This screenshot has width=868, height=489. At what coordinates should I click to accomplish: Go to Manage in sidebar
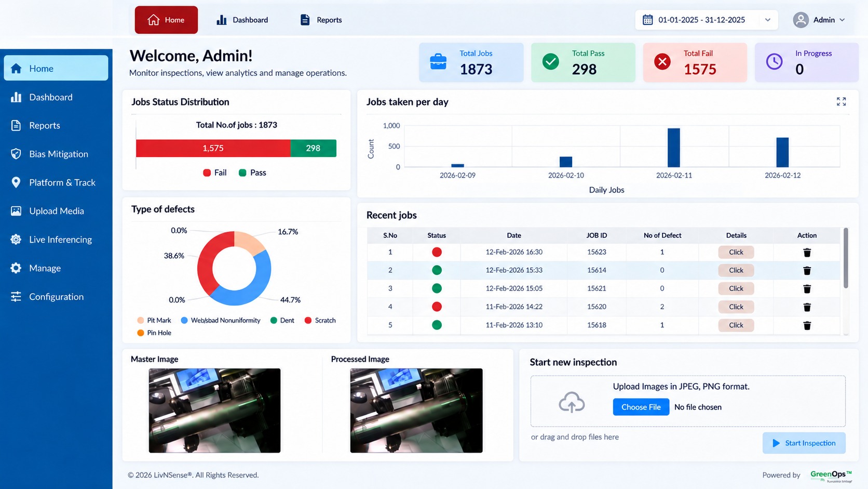point(56,268)
